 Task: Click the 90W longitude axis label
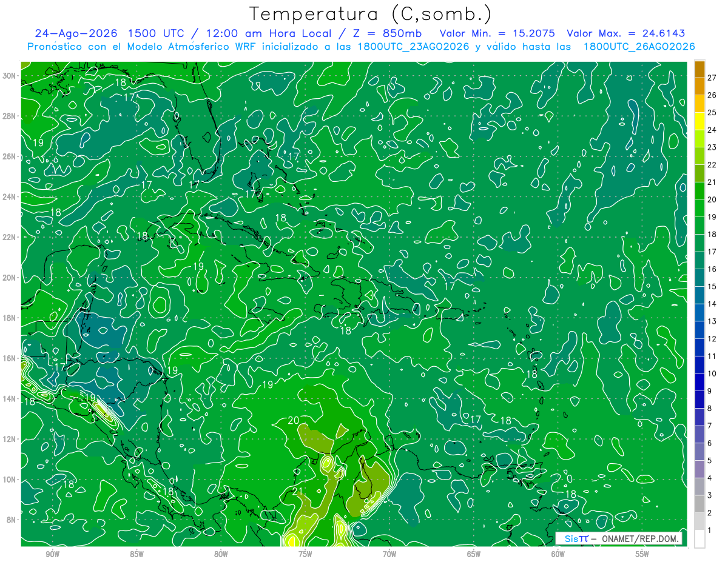tap(53, 554)
